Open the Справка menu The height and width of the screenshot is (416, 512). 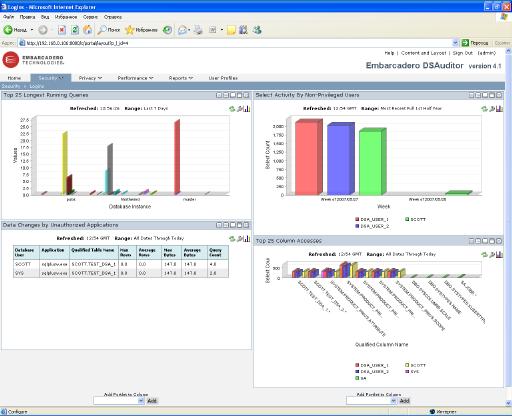[113, 17]
